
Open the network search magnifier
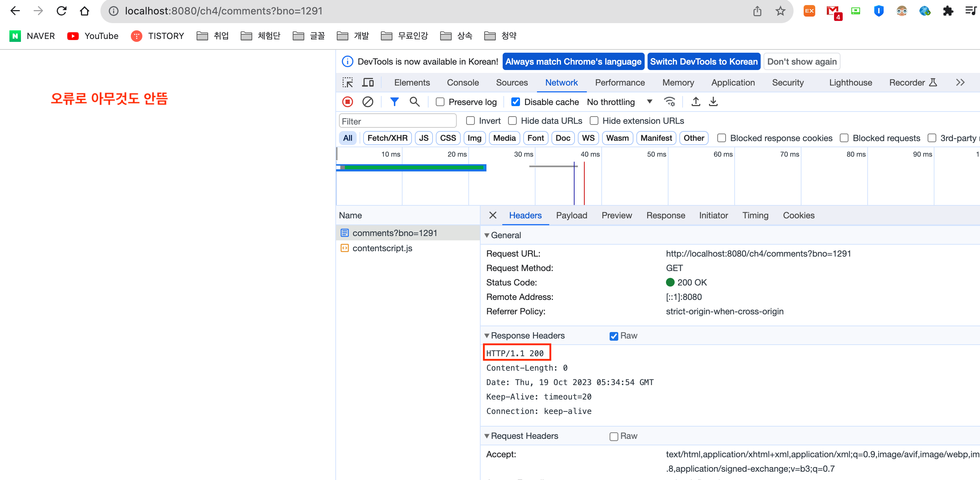(414, 102)
